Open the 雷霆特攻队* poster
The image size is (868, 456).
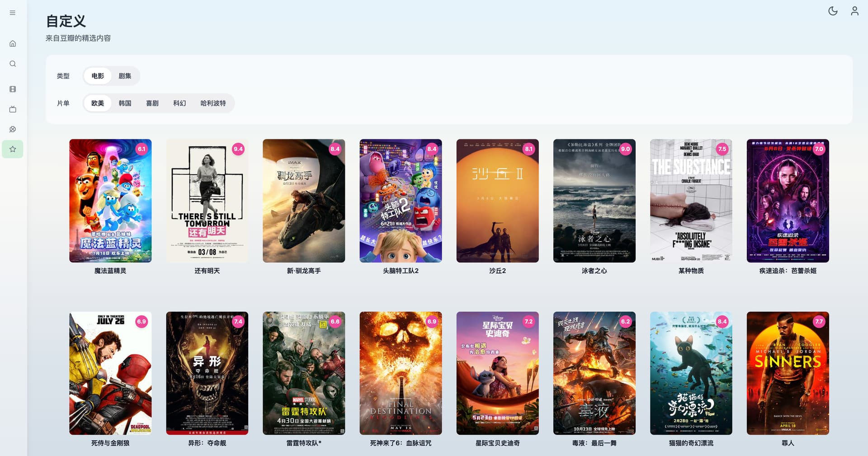click(304, 373)
